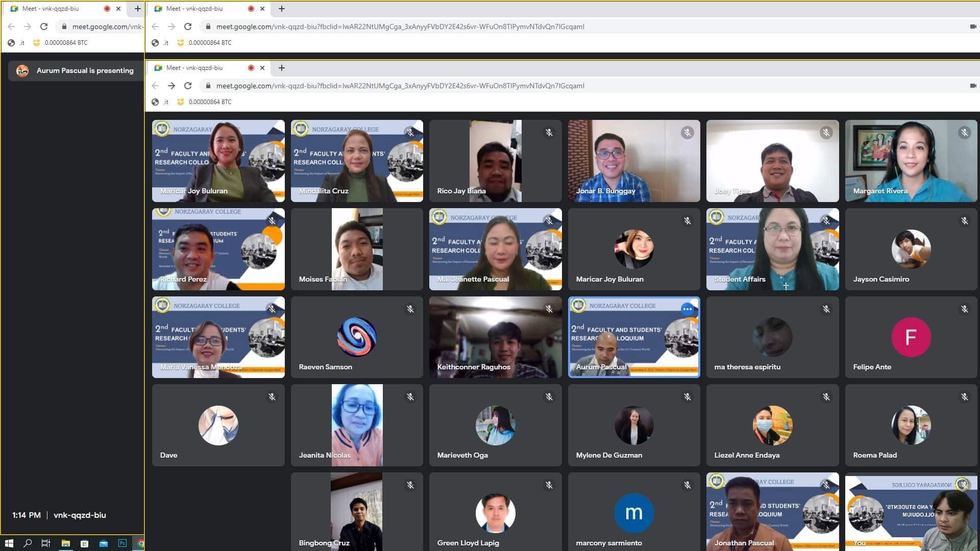
Task: Select Jonar B. Bunggay video tile
Action: point(634,161)
